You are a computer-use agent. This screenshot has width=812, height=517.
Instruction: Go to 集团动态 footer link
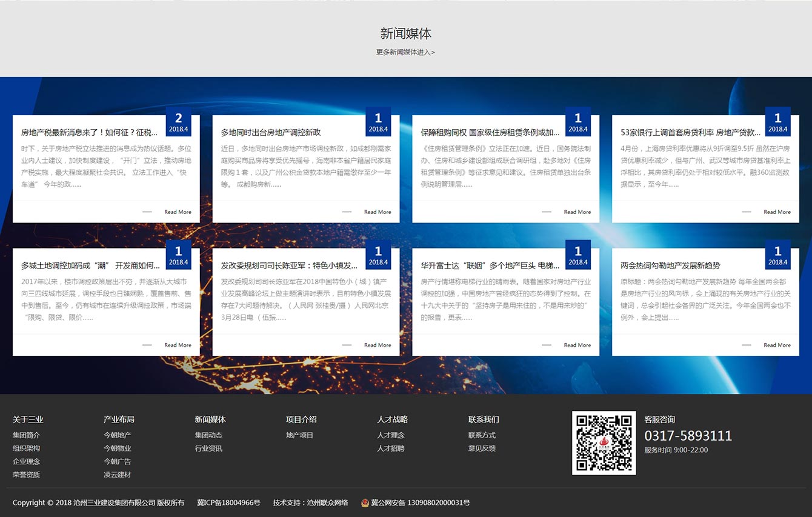pyautogui.click(x=208, y=435)
